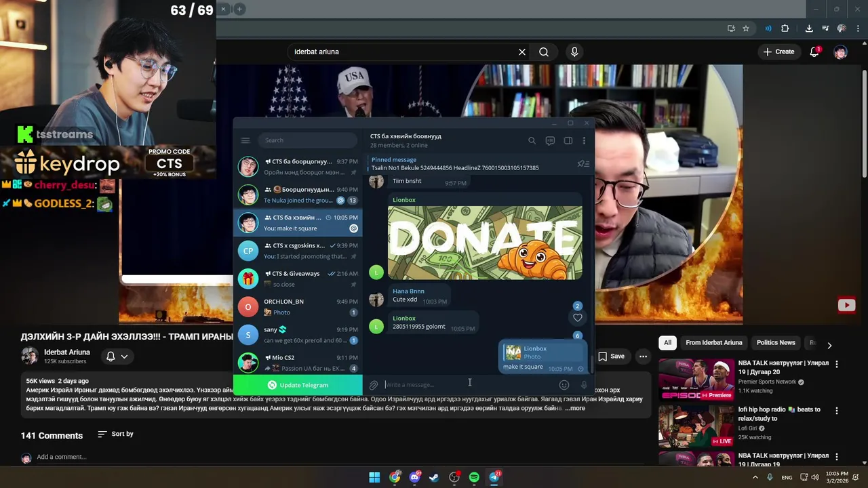Image resolution: width=868 pixels, height=488 pixels.
Task: Open Discord from taskbar
Action: pos(414,477)
